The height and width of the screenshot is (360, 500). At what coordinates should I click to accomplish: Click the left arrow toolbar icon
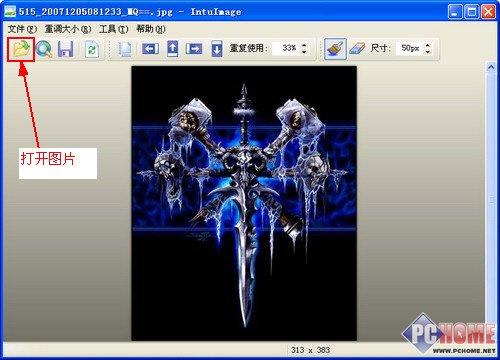click(x=150, y=49)
